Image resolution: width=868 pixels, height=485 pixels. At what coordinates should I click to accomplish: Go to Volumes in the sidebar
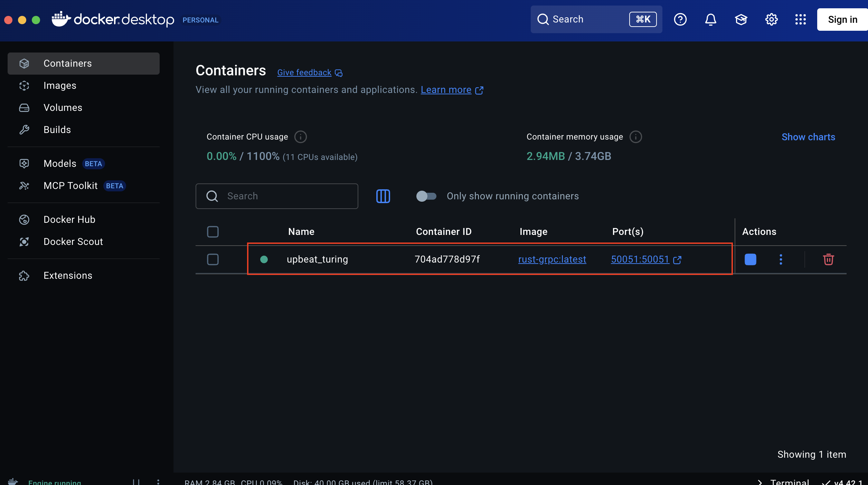[84, 108]
